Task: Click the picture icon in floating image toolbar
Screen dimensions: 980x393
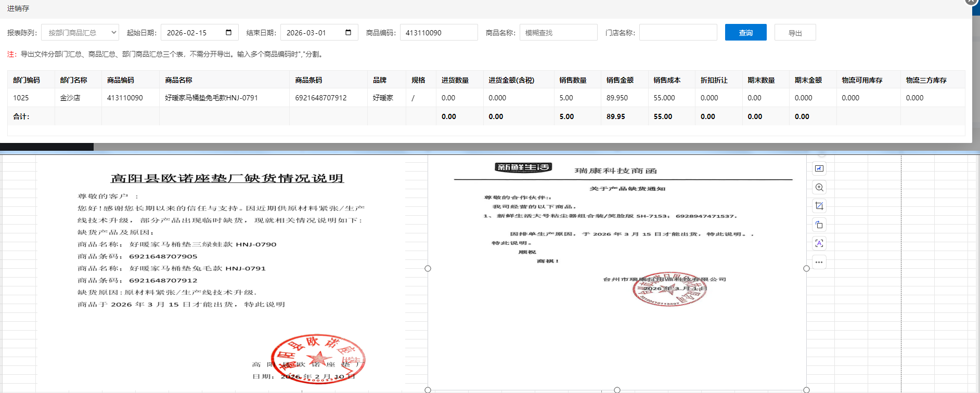Action: tap(819, 168)
